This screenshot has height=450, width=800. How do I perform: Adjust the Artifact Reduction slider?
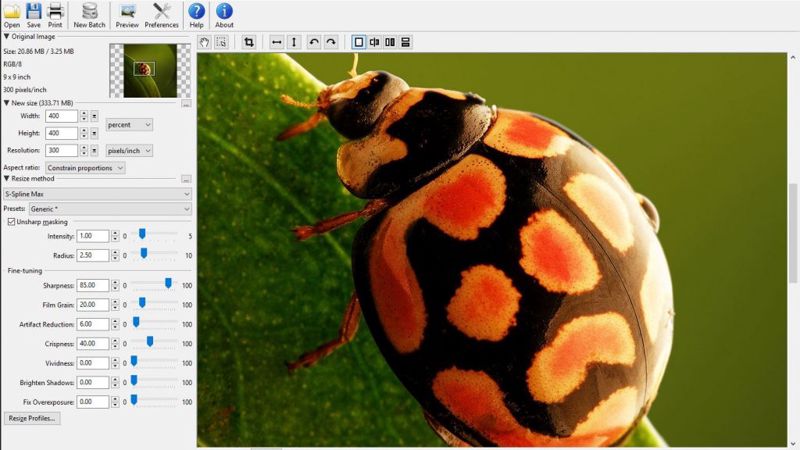tap(136, 322)
